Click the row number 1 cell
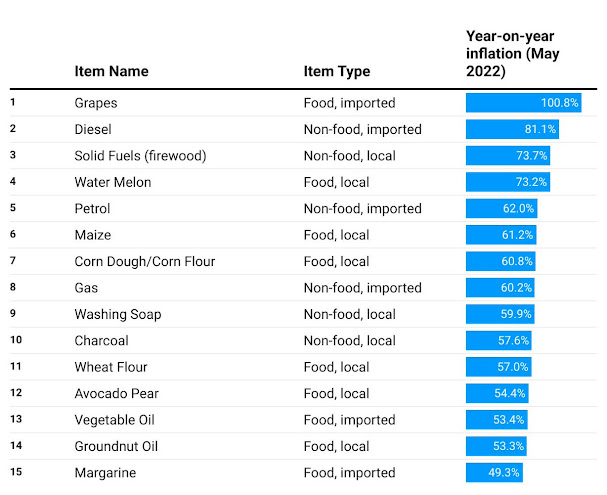607x495 pixels. [x=13, y=102]
